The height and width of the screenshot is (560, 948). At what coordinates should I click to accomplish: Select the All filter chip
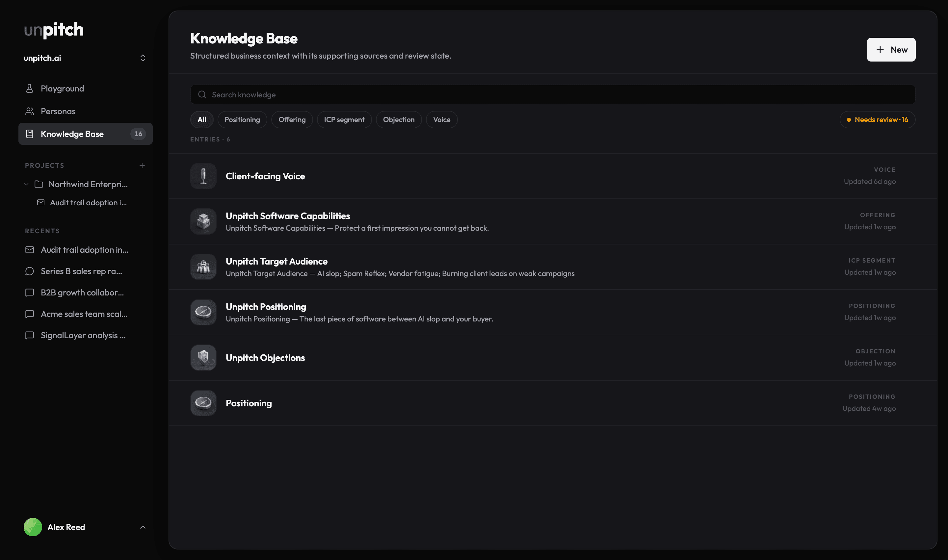(201, 119)
